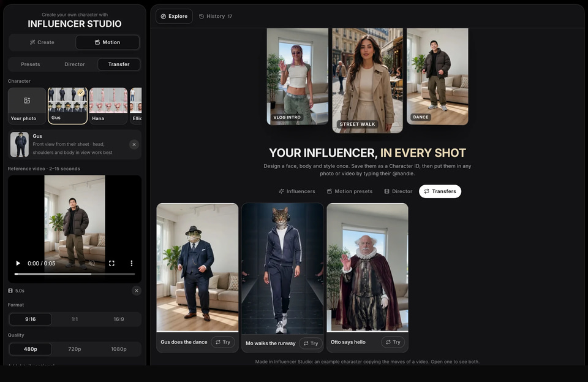Viewport: 588px width, 382px height.
Task: Open the Presets sub-tab
Action: coord(31,64)
